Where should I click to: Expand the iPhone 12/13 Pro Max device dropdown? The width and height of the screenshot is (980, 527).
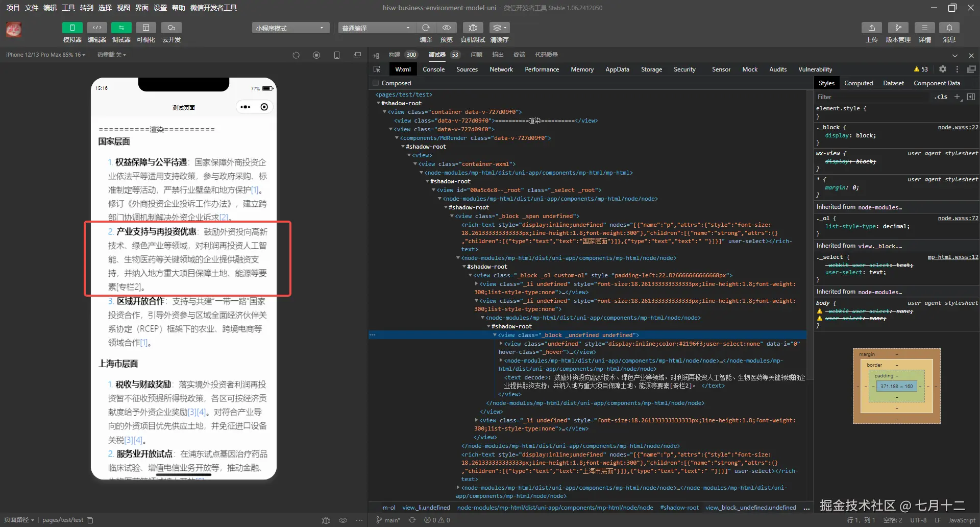coord(45,55)
